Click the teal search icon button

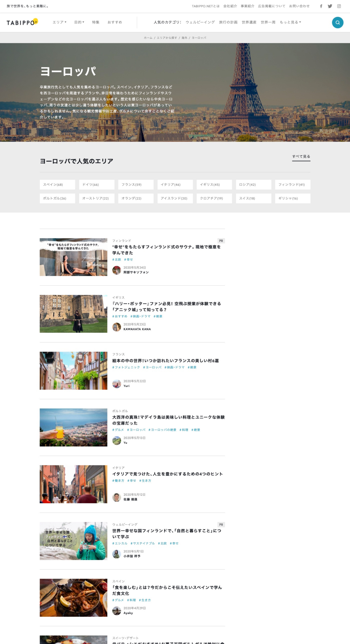(337, 22)
